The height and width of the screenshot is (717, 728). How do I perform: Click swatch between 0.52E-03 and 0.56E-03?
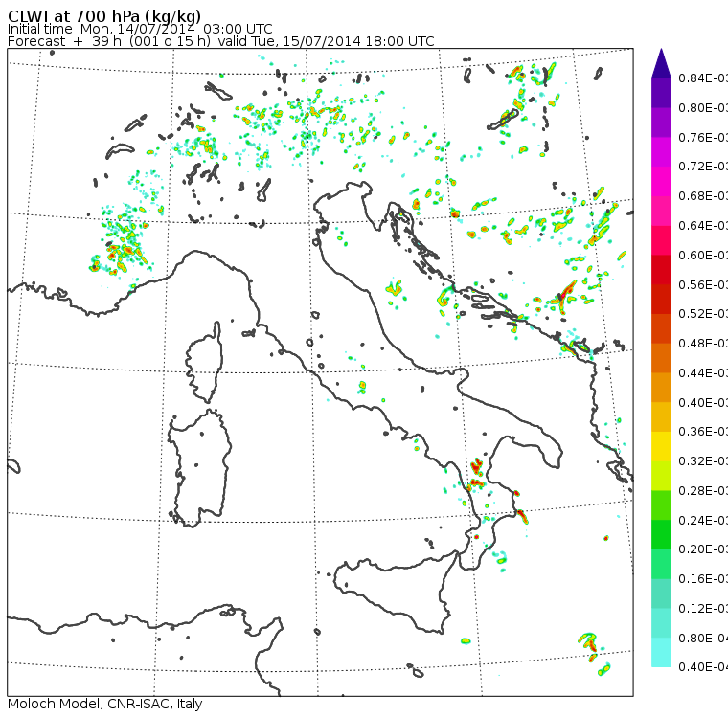point(661,299)
